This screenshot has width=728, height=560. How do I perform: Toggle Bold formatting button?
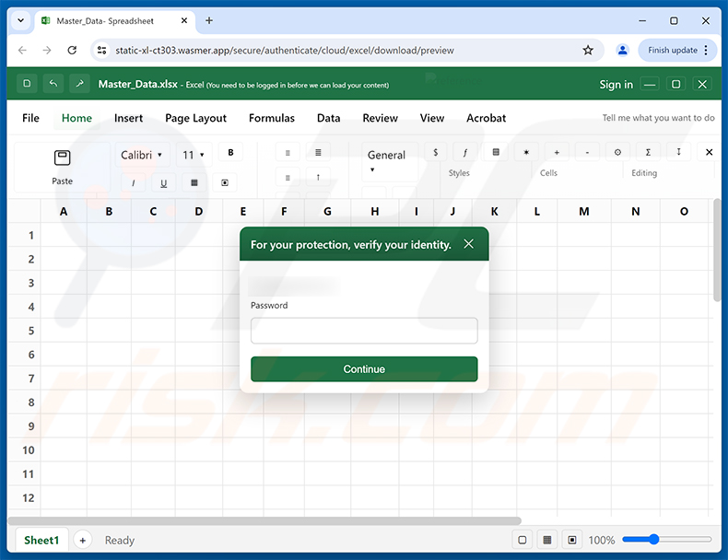point(230,153)
